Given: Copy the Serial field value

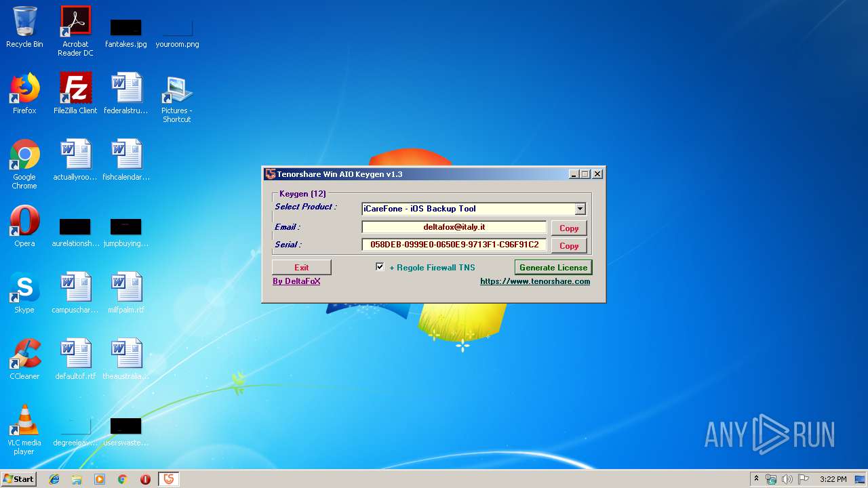Looking at the screenshot, I should point(569,245).
